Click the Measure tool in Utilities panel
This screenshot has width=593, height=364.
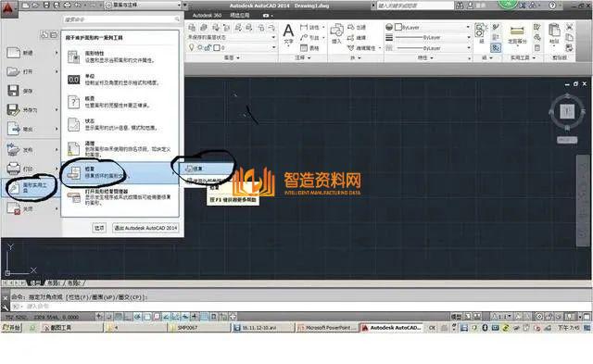[x=517, y=31]
